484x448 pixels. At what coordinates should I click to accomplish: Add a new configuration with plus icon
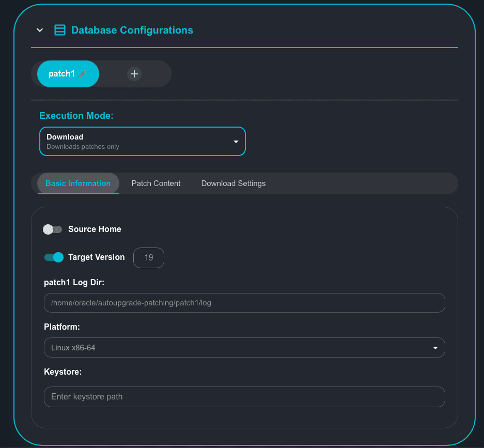[x=134, y=74]
